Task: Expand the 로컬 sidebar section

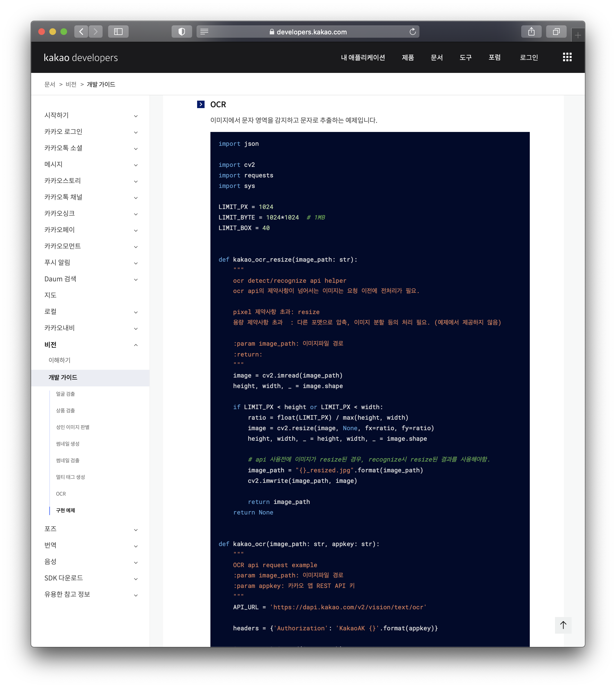Action: coord(91,312)
